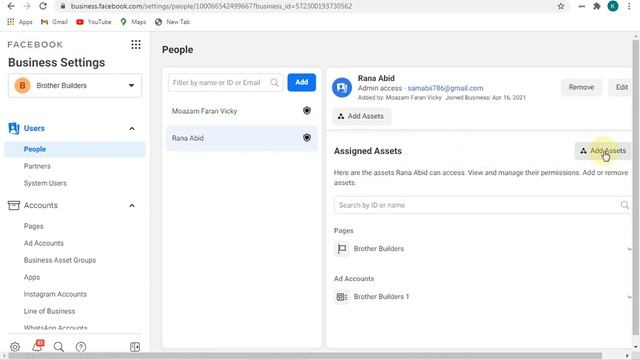The width and height of the screenshot is (640, 360).
Task: Toggle sidebar collapse panel icon
Action: click(135, 347)
